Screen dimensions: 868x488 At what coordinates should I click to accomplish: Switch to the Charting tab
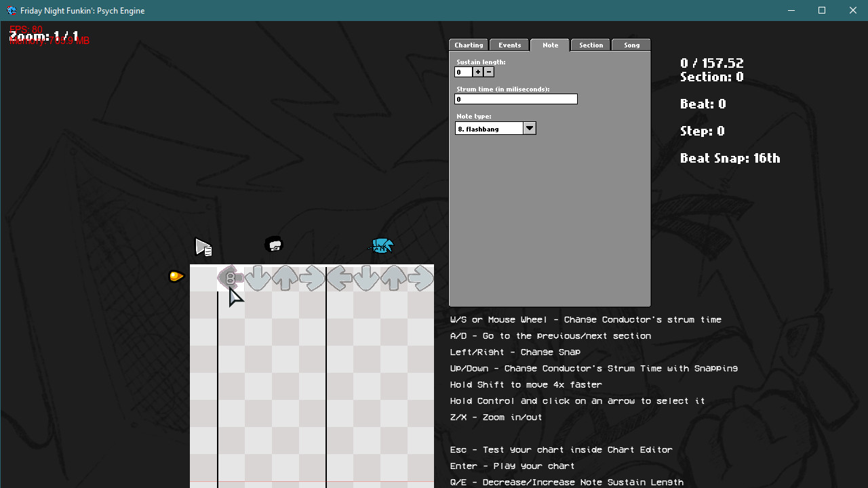[468, 45]
